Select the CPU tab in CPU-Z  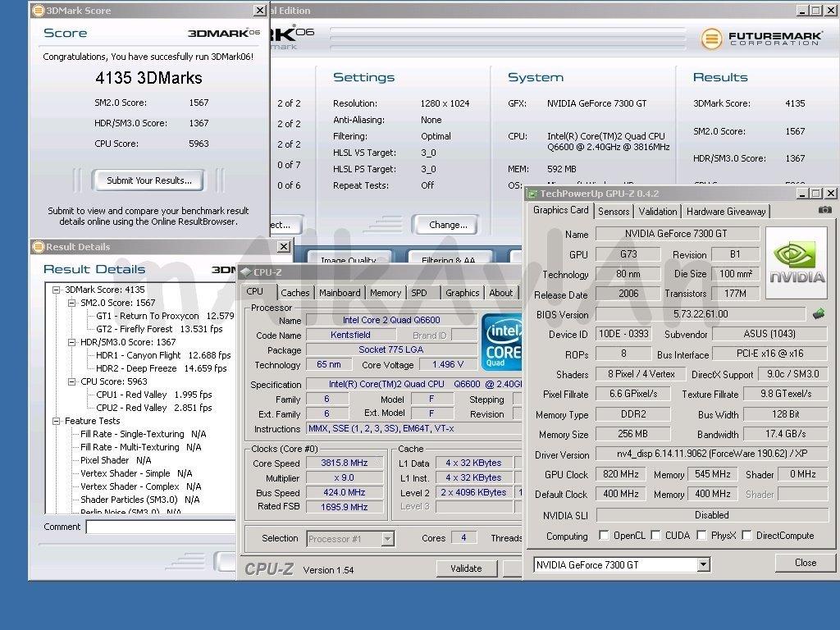[x=255, y=291]
